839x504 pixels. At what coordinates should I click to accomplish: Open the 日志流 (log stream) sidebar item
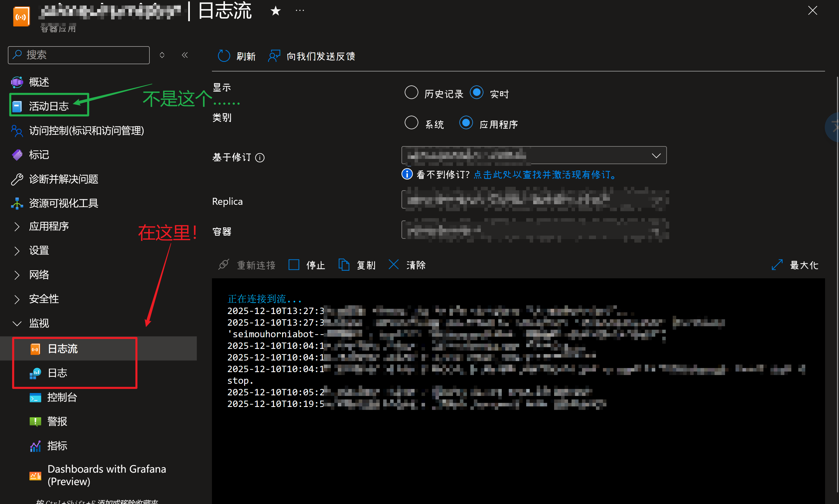pyautogui.click(x=62, y=349)
